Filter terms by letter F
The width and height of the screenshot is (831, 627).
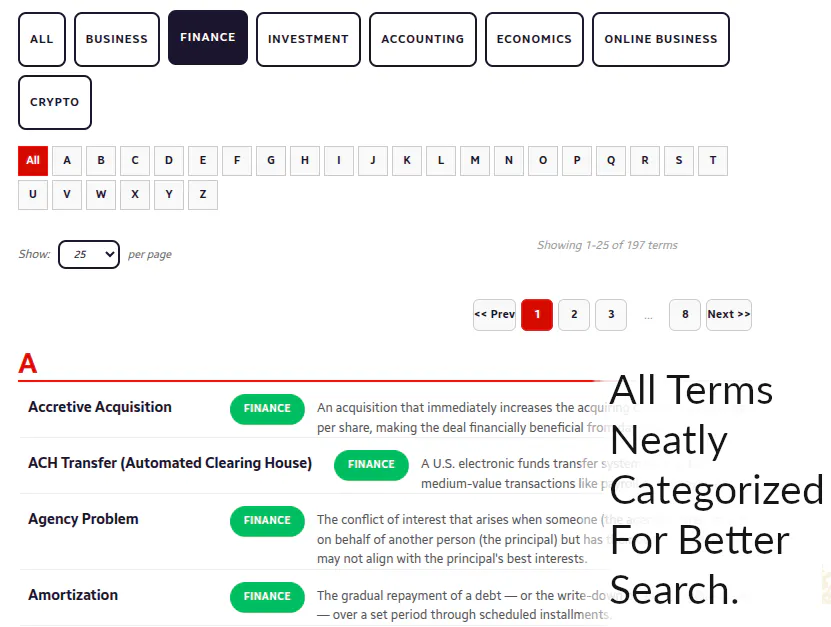(237, 161)
